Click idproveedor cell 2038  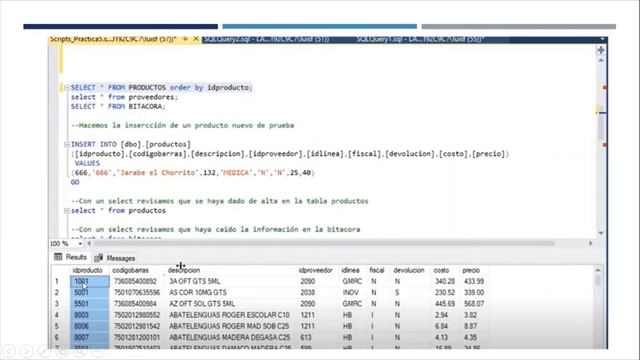[307, 293]
